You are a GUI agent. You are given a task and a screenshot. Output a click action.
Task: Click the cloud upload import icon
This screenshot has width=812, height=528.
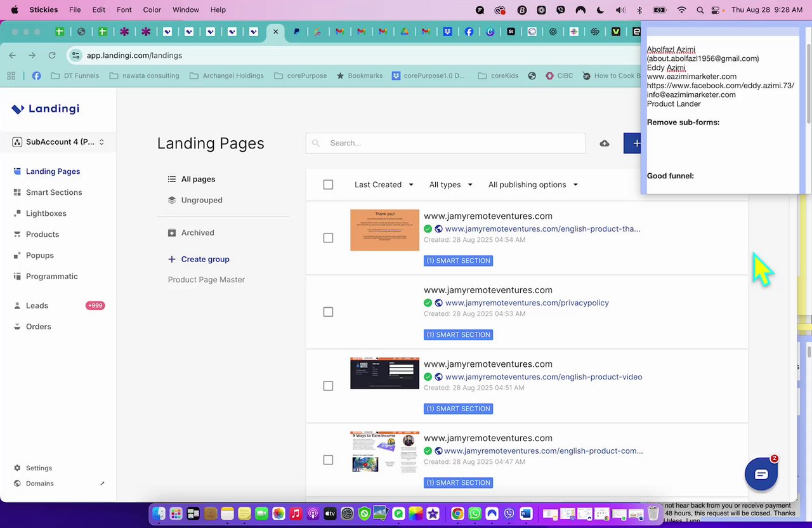[x=605, y=143]
